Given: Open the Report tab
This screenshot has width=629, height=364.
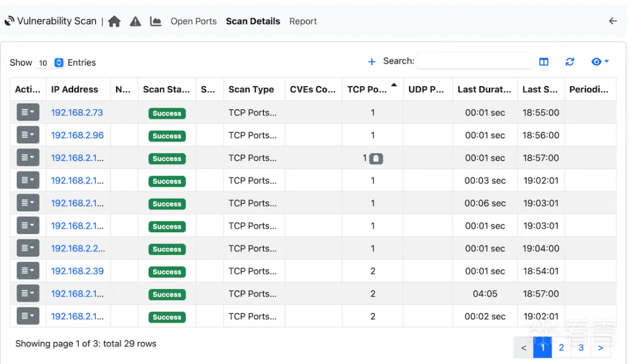Looking at the screenshot, I should (x=303, y=21).
